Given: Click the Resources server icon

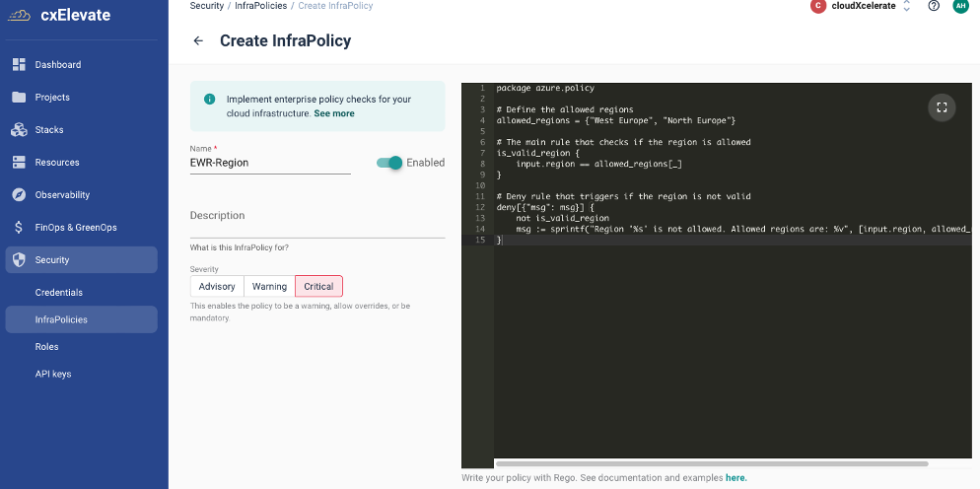Looking at the screenshot, I should click(x=19, y=162).
